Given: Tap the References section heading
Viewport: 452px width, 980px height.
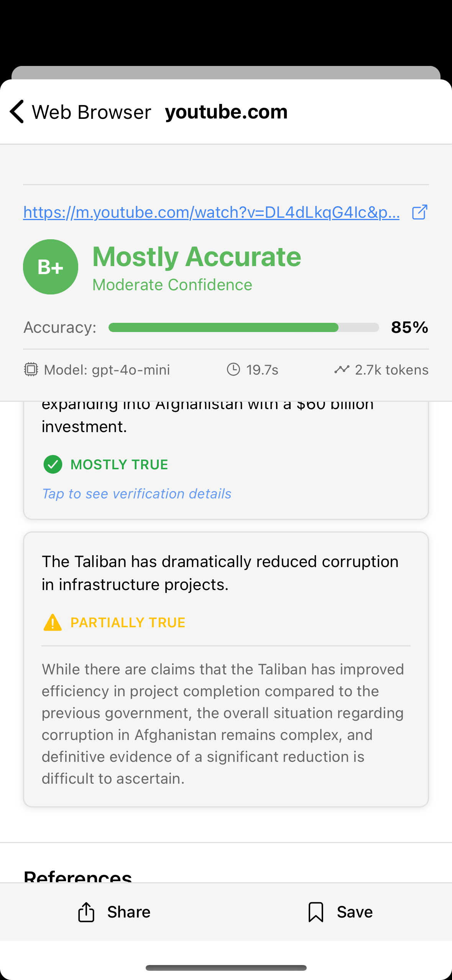Looking at the screenshot, I should [78, 875].
